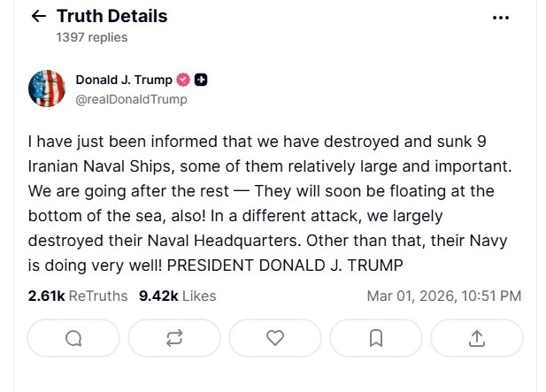Image resolution: width=546 pixels, height=392 pixels.
Task: Click the Mar 01, 2026 timestamp
Action: point(443,296)
